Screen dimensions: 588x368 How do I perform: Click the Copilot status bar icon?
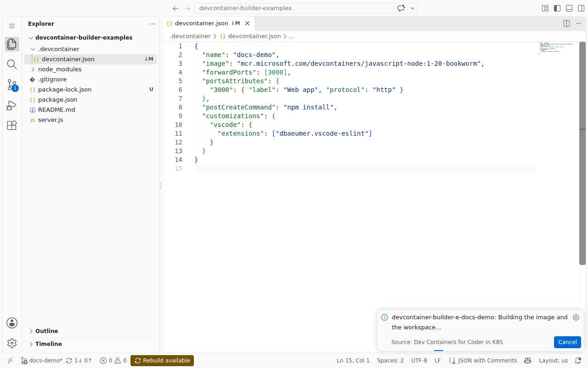528,361
